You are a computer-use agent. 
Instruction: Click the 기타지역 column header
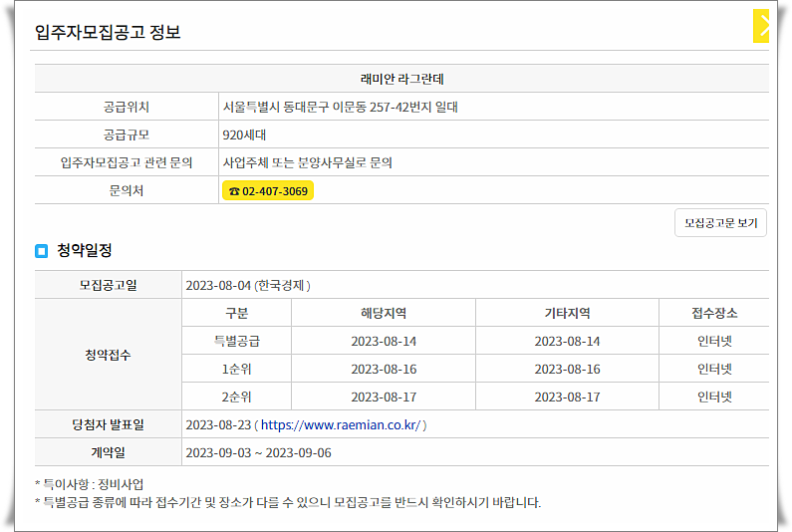(x=567, y=313)
